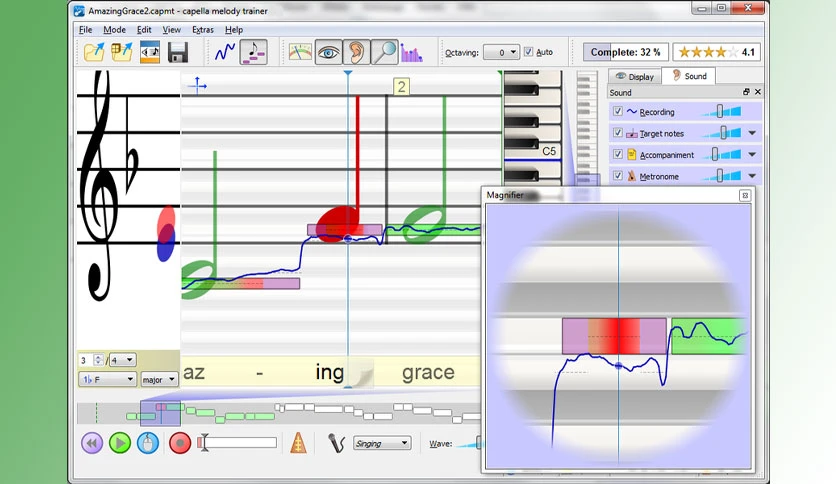
Task: Toggle the eye display icon
Action: coord(328,52)
